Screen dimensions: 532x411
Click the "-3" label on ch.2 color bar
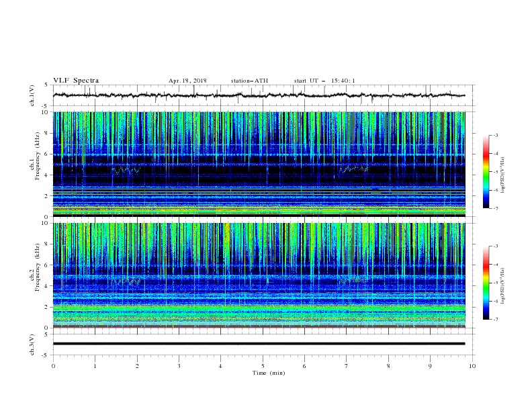pos(495,246)
